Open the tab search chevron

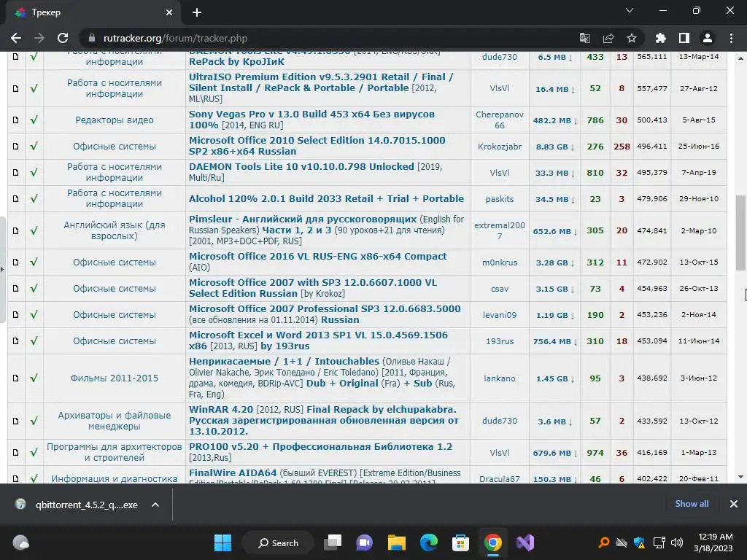(x=630, y=10)
